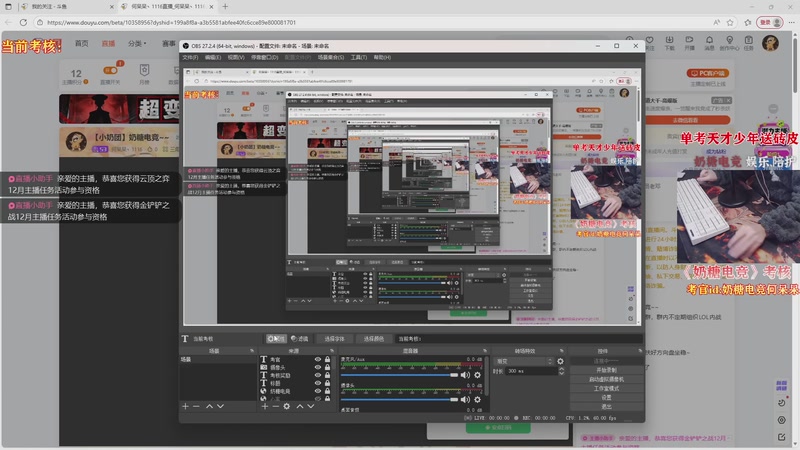Move scene down in the OBS Scenes panel
This screenshot has width=800, height=450.
coord(220,406)
